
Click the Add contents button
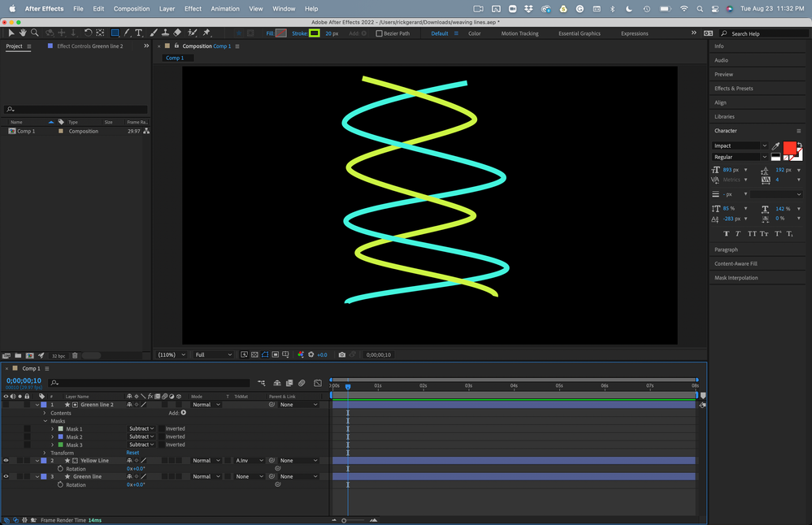[183, 413]
